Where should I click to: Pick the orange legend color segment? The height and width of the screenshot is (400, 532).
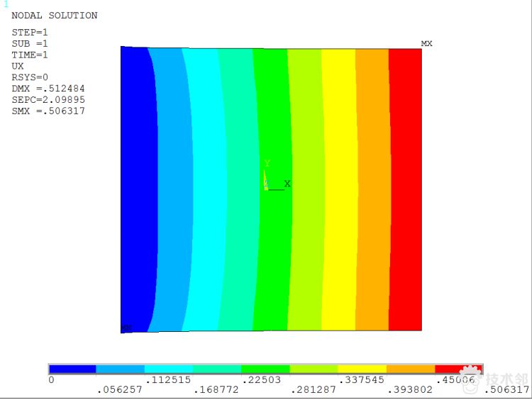pos(411,369)
